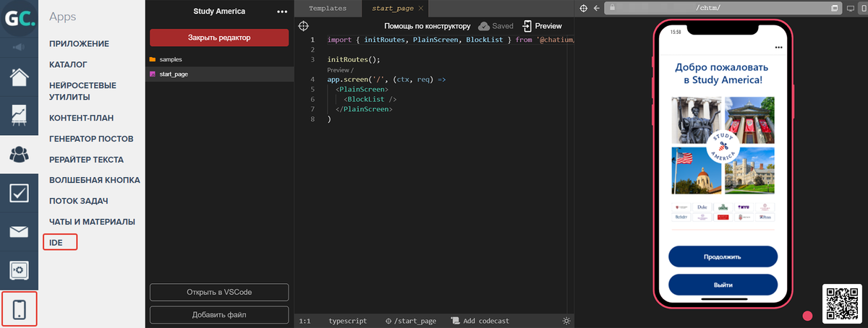Click the safe icon in sidebar
Screen dimensions: 868x328
click(19, 270)
